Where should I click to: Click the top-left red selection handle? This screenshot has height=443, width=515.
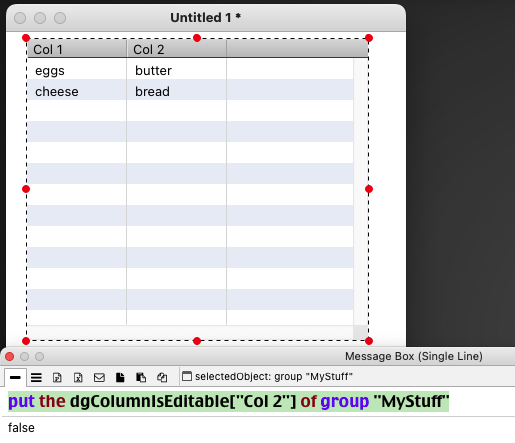(x=26, y=38)
